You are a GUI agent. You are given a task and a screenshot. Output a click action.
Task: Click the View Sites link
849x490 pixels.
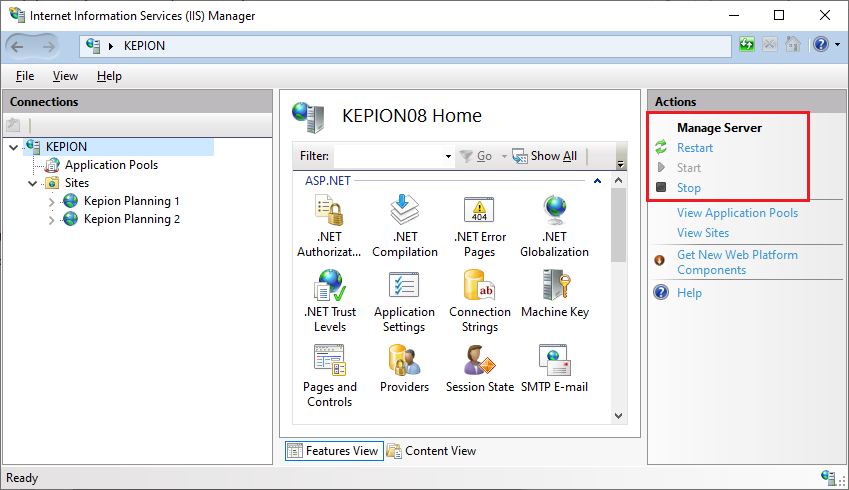(703, 233)
